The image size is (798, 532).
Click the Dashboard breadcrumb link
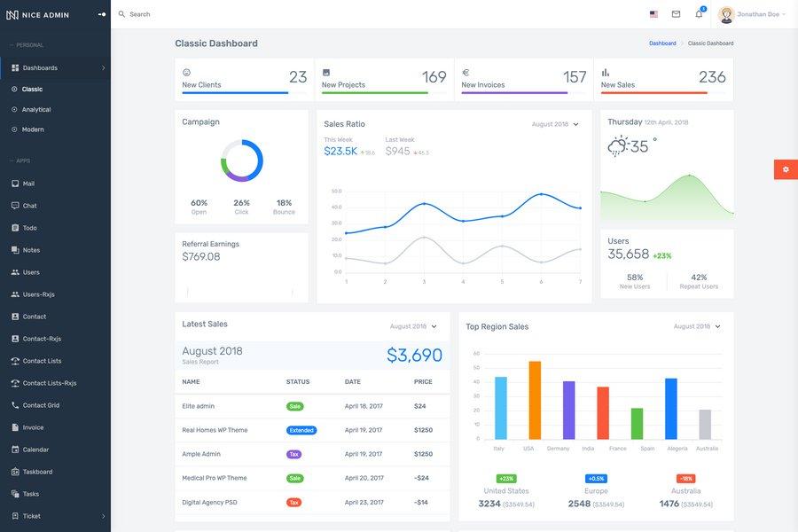click(662, 41)
